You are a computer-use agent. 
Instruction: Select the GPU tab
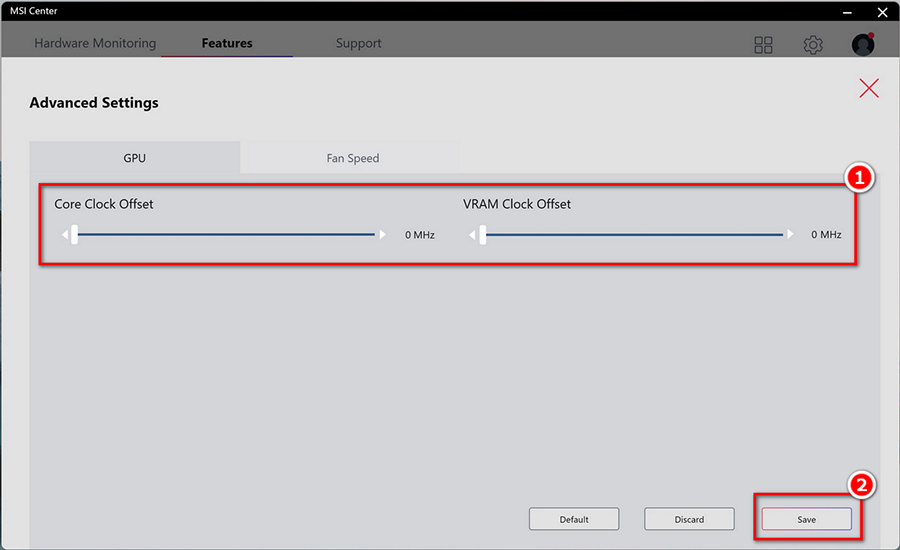click(134, 157)
